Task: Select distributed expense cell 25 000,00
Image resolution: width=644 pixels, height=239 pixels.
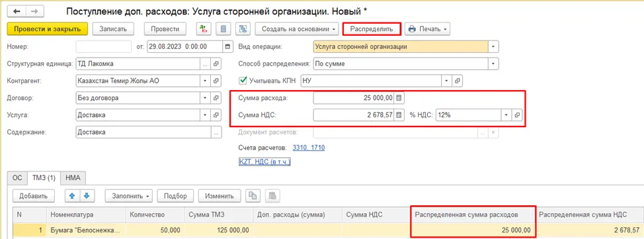Action: tap(473, 230)
